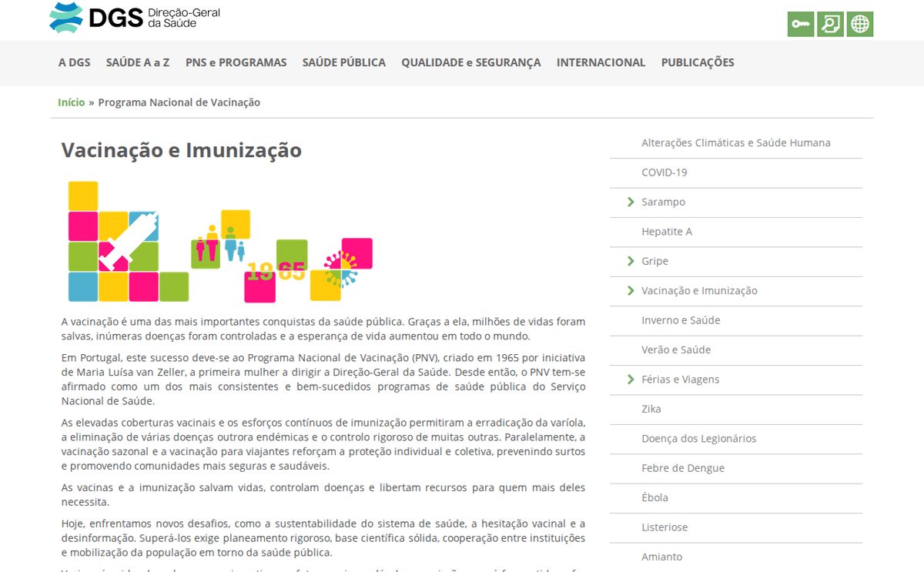Click the Programa Nacional de Vacinação breadcrumb text
Screen dimensions: 924x572
179,102
